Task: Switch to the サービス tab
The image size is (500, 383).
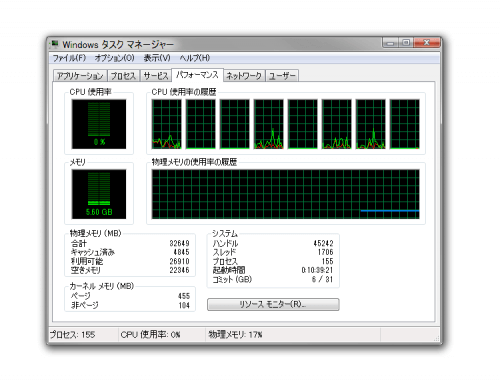Action: coord(156,76)
